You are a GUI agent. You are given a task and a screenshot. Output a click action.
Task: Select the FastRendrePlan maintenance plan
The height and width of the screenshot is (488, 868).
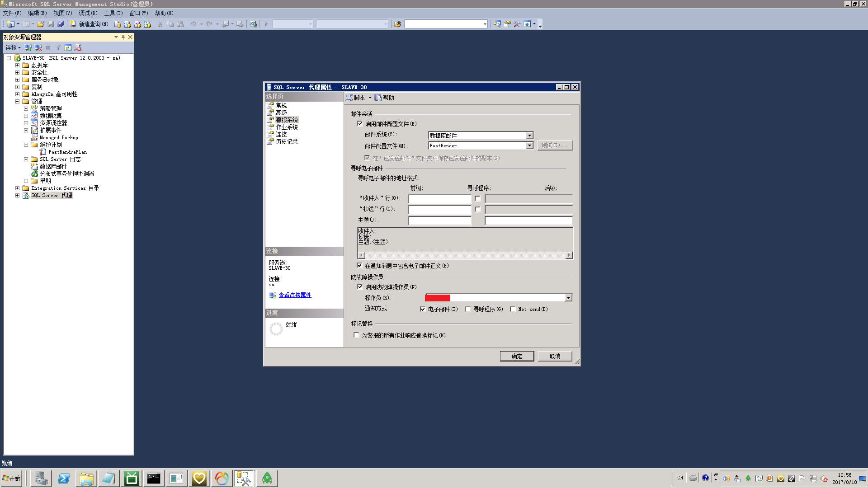(x=67, y=152)
